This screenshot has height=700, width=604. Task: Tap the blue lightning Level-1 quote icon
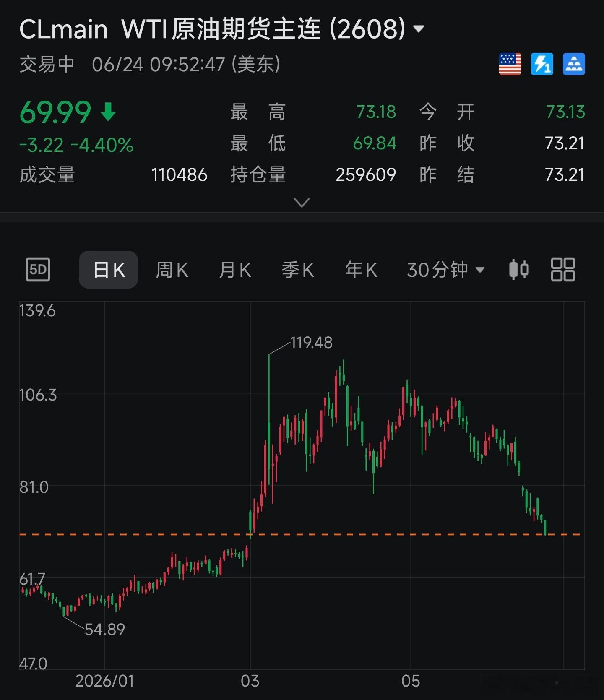pyautogui.click(x=542, y=64)
